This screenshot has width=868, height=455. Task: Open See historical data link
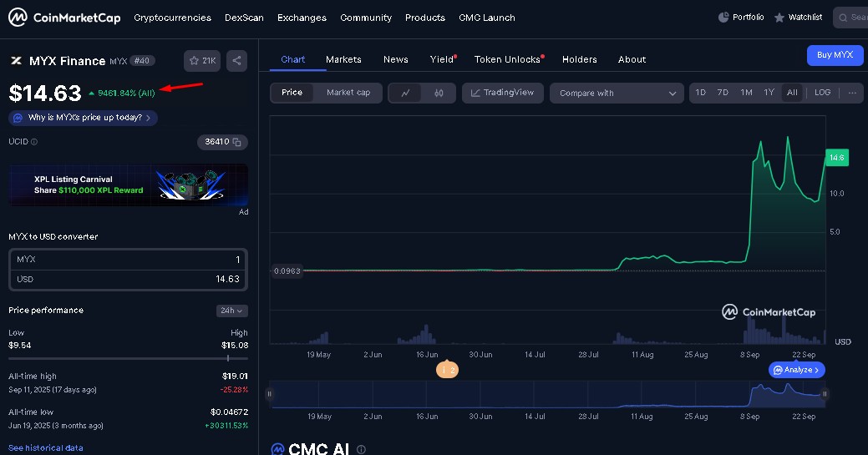click(x=46, y=447)
